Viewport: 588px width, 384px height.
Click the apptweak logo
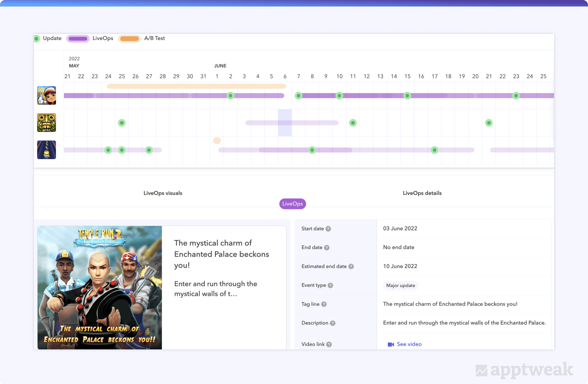(x=524, y=370)
